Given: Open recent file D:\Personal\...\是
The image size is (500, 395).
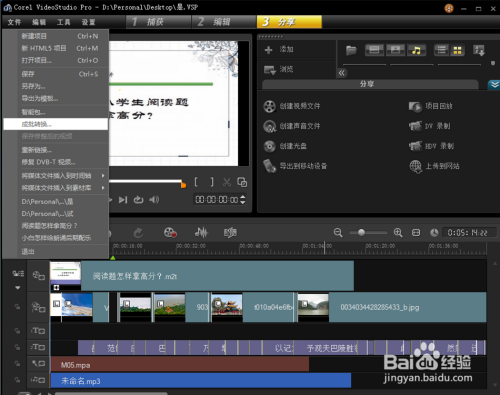Looking at the screenshot, I should pos(56,201).
